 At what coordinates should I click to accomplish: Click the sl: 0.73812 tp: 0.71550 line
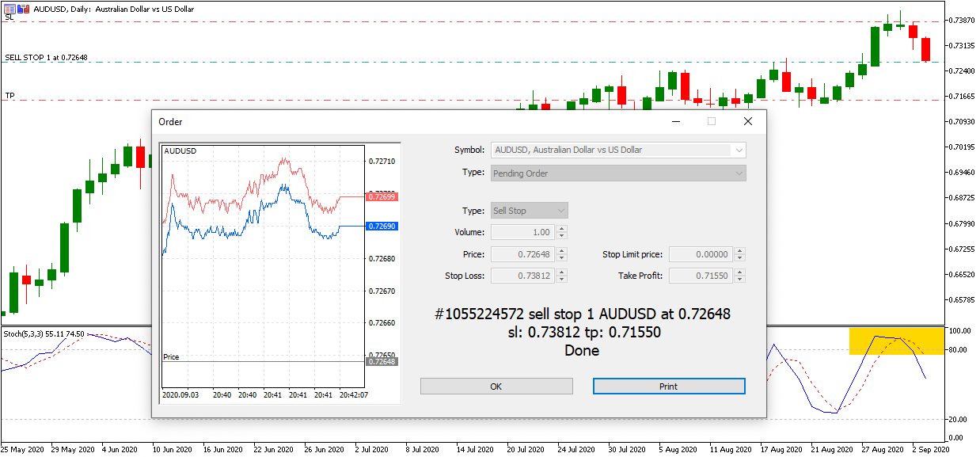click(583, 332)
